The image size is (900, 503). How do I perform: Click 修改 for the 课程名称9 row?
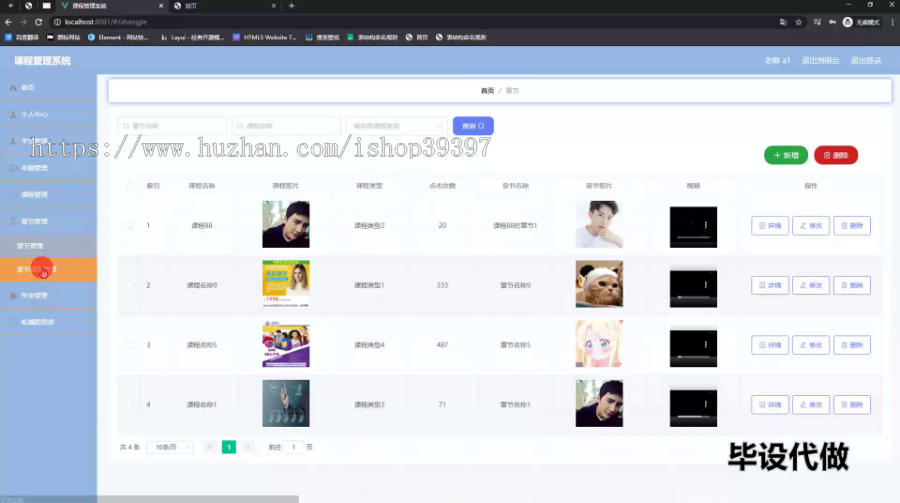[x=811, y=285]
